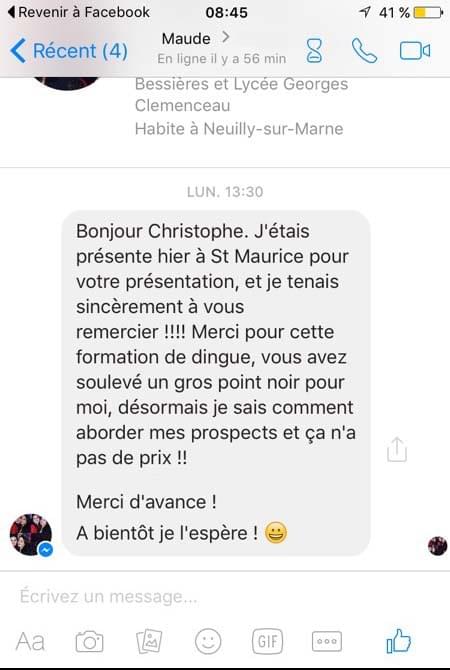Send a thumbs-up like
Screen dimensions: 450x670
(398, 641)
